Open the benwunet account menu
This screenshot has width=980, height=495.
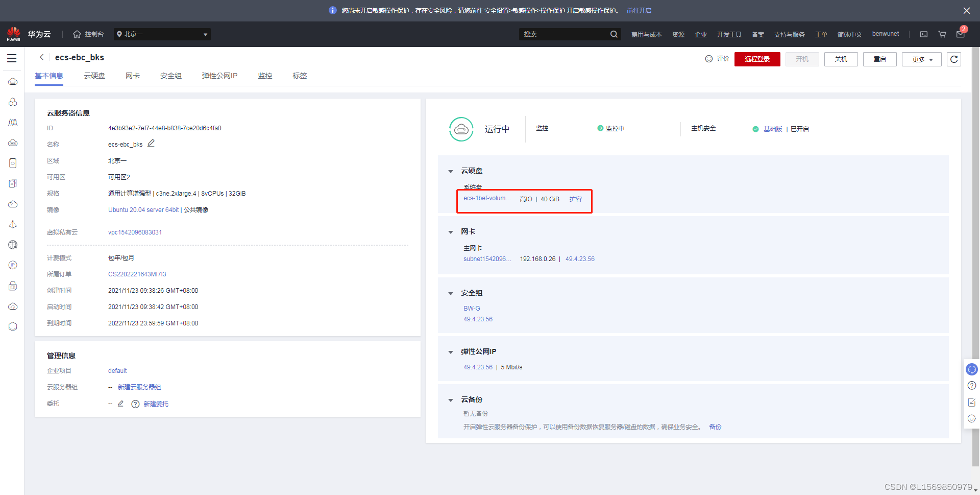(885, 34)
